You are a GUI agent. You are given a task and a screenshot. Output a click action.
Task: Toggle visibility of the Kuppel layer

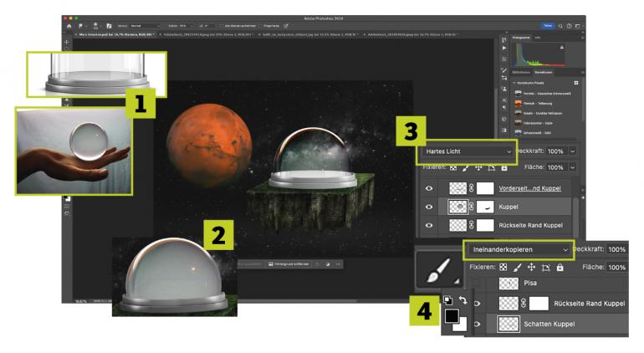[429, 207]
